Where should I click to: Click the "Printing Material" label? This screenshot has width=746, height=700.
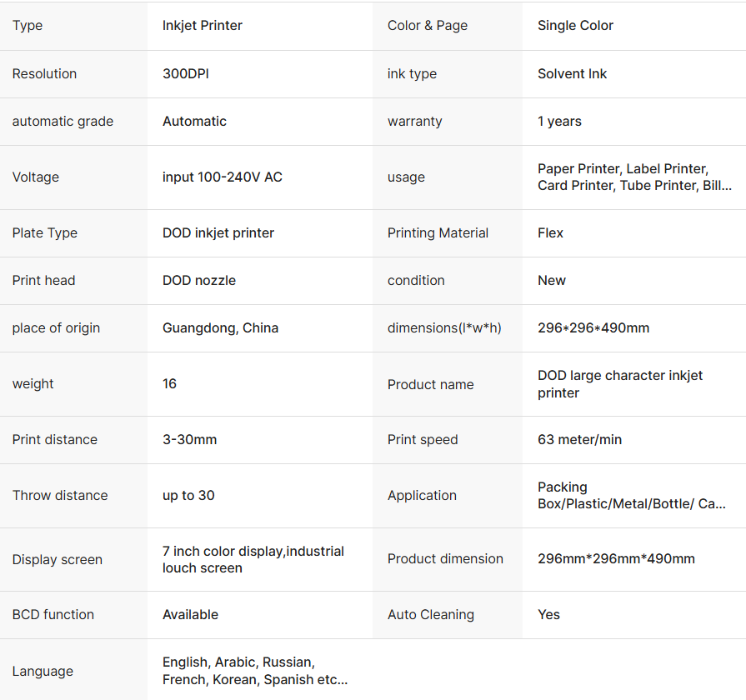(438, 232)
